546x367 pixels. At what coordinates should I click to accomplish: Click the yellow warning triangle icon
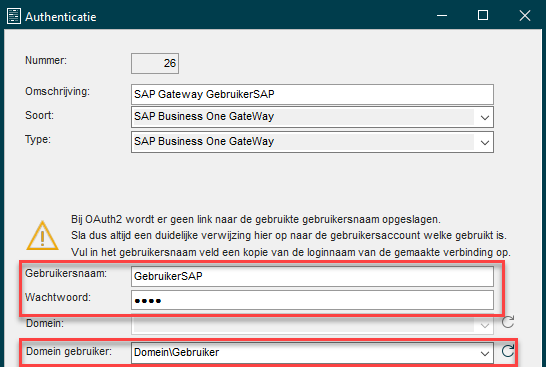click(x=42, y=236)
